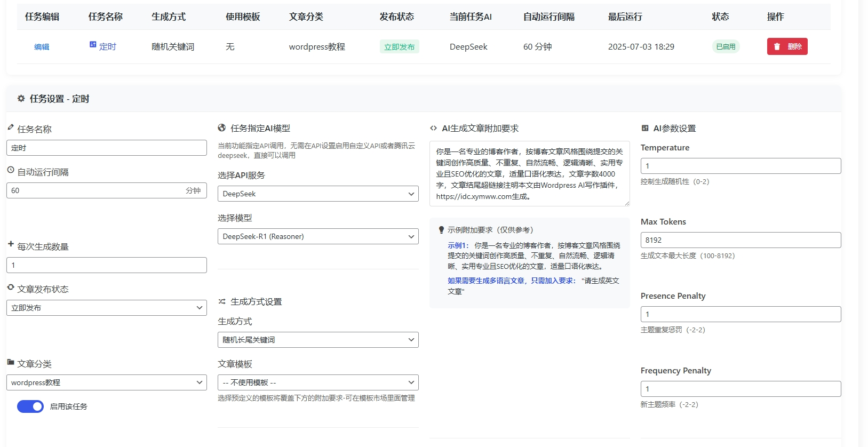Click the 生成方式 column header
The image size is (868, 447).
[x=169, y=17]
